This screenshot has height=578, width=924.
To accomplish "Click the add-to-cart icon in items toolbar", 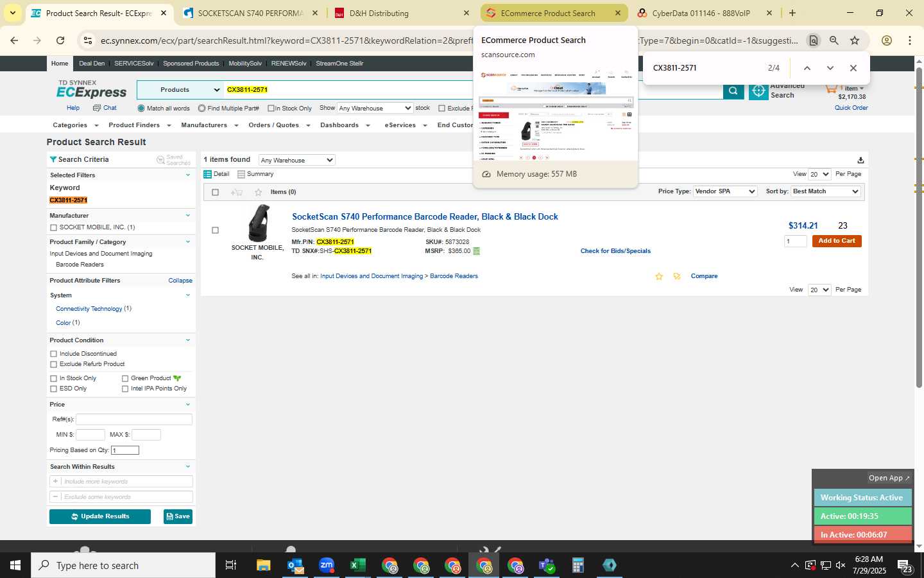I will (236, 192).
